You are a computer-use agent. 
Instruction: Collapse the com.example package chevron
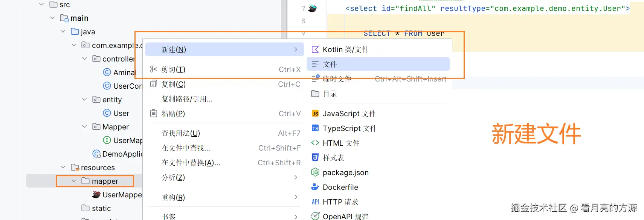pos(74,45)
